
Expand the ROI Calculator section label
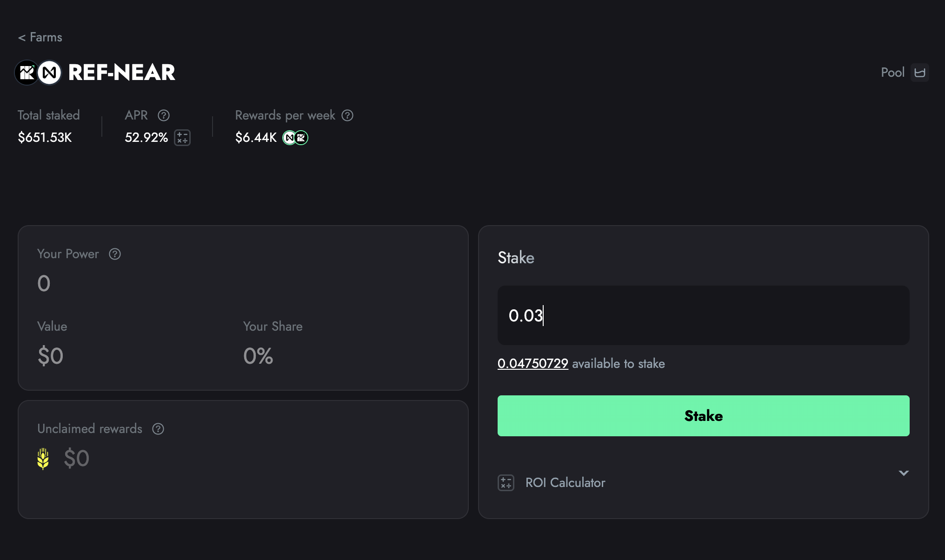click(x=565, y=483)
